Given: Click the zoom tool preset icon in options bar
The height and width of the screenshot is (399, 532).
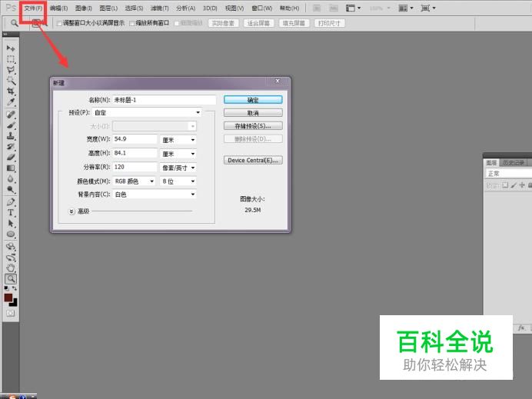Looking at the screenshot, I should pos(14,23).
